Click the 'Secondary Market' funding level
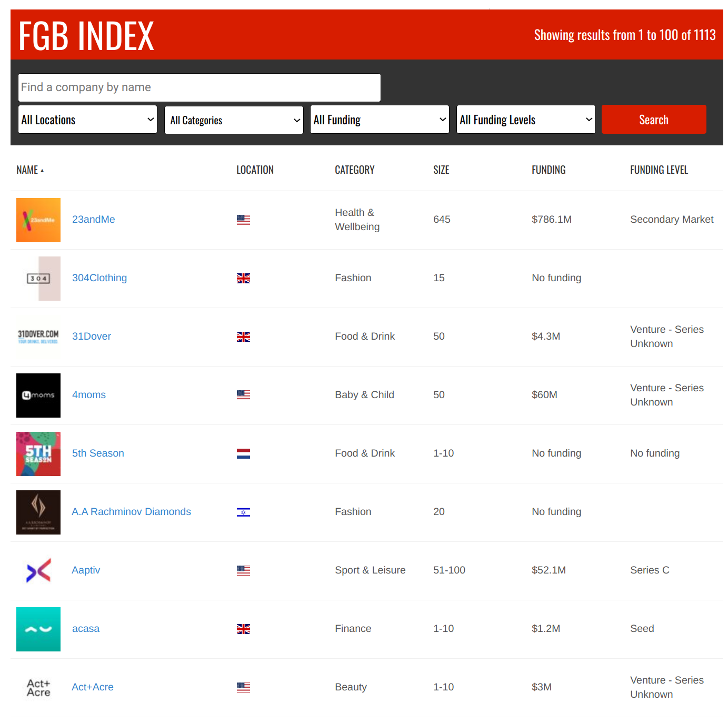Image resolution: width=728 pixels, height=722 pixels. (672, 220)
